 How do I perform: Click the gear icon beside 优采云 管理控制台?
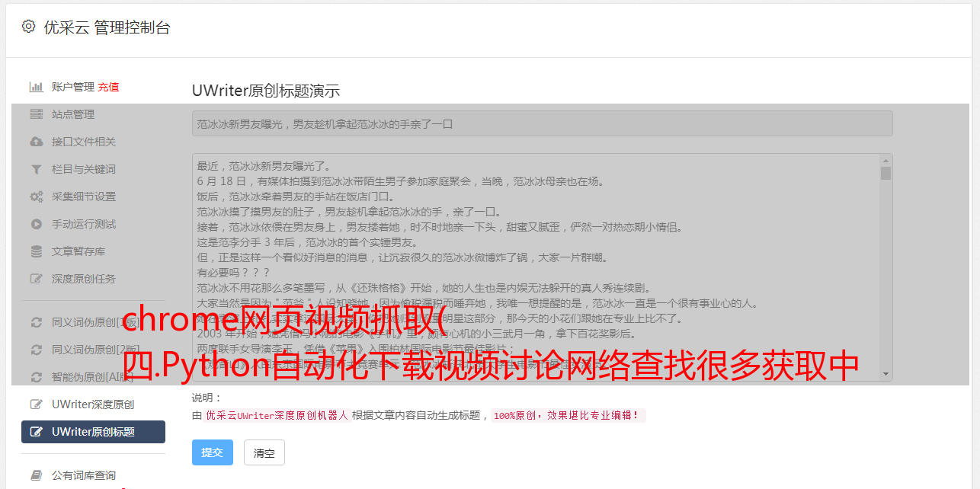pos(28,27)
